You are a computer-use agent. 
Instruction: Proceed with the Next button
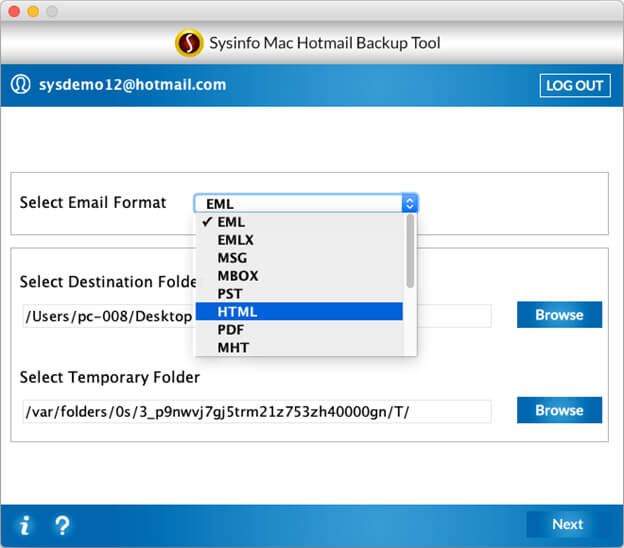(x=567, y=524)
